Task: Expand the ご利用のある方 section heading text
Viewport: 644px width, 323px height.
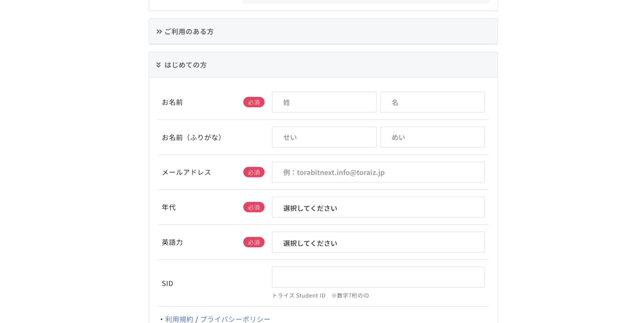Action: (189, 31)
